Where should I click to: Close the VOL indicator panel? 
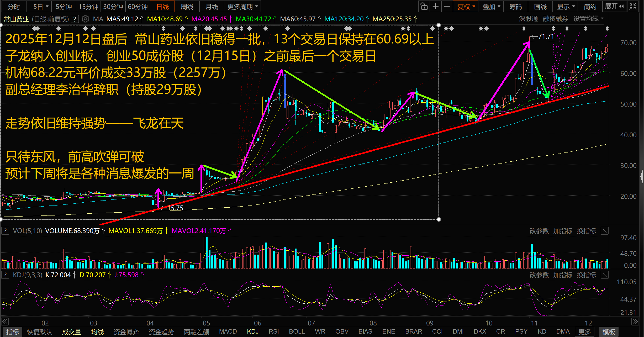tap(605, 231)
